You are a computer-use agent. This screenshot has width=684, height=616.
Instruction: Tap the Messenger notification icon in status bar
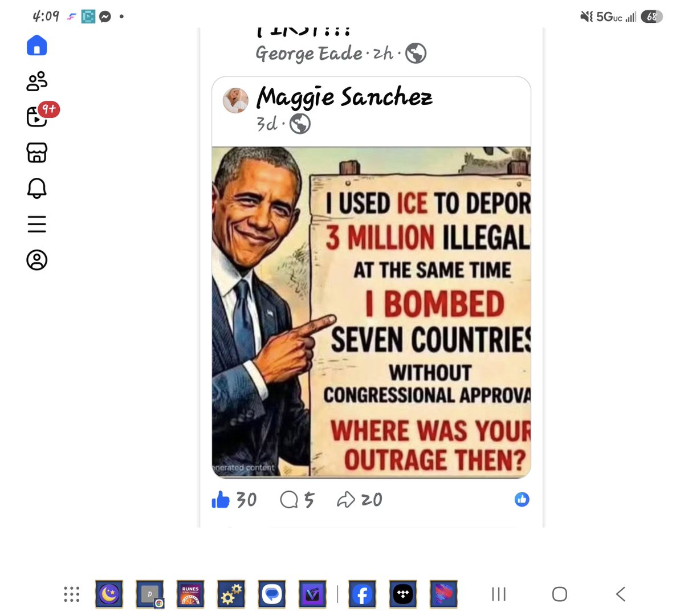click(105, 17)
